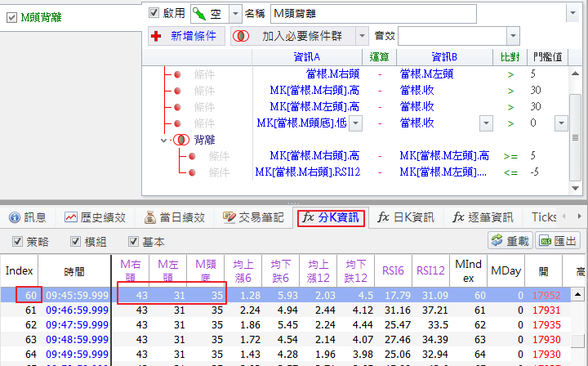Click the condition list scrollbar thumb
Screen dimensions: 588x366
coord(575,137)
